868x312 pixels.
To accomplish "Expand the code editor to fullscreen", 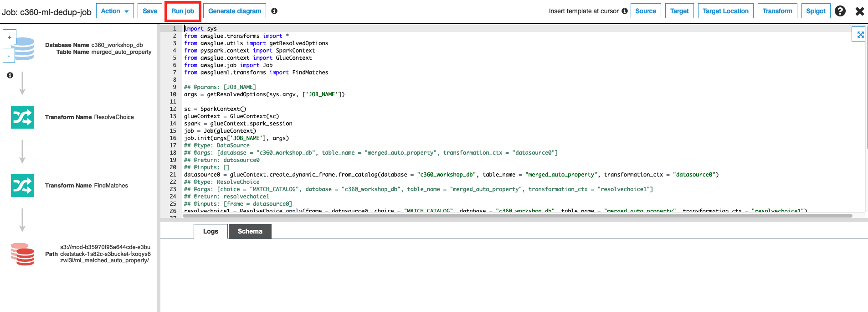I will click(860, 34).
